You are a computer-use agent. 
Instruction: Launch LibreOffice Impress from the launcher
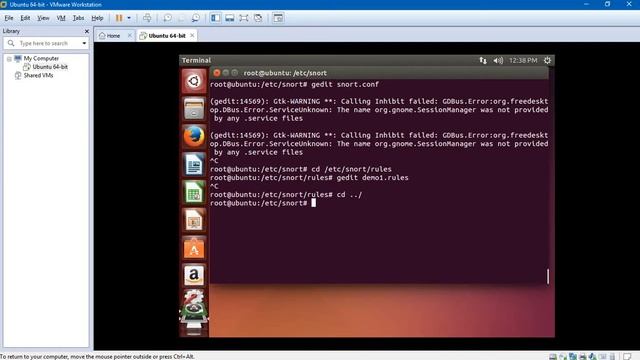[x=194, y=220]
